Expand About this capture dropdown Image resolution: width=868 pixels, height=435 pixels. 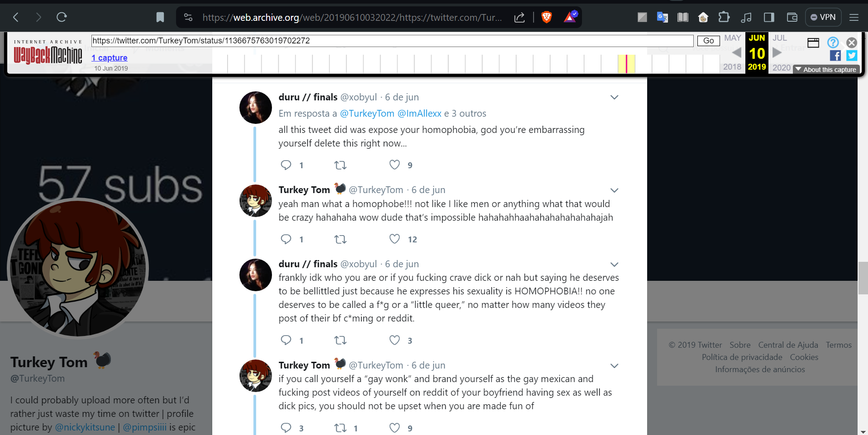826,70
